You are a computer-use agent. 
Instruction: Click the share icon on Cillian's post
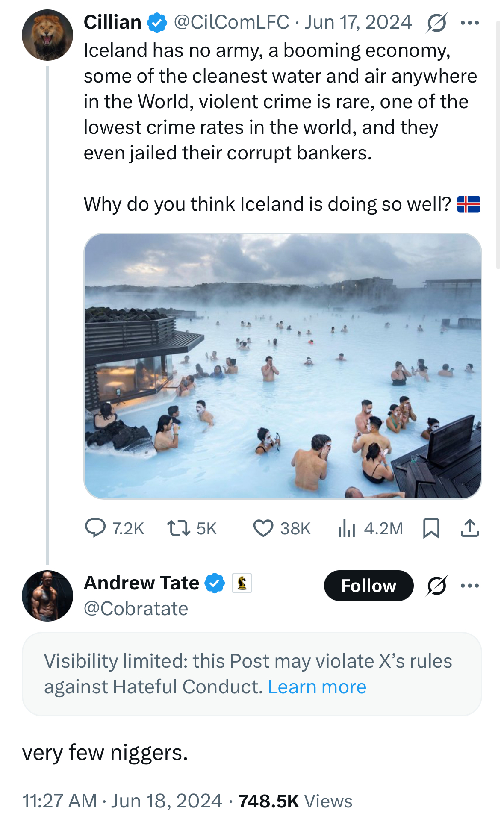point(469,528)
